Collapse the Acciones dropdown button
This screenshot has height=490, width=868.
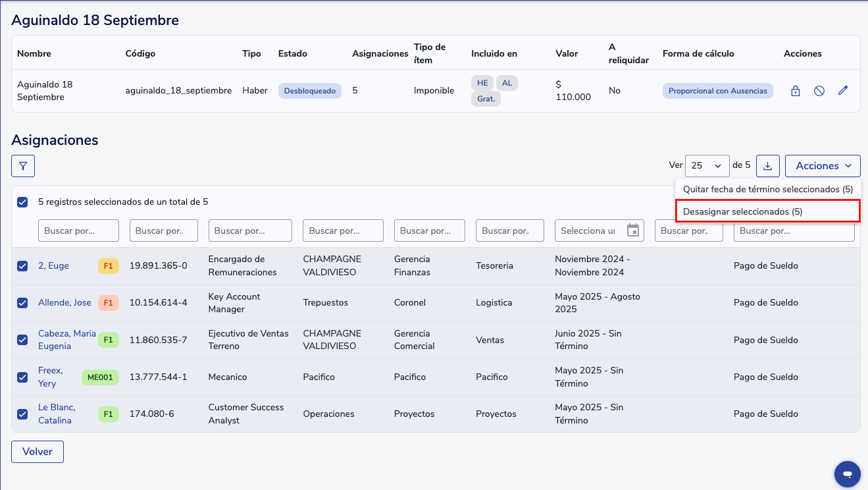pyautogui.click(x=822, y=166)
